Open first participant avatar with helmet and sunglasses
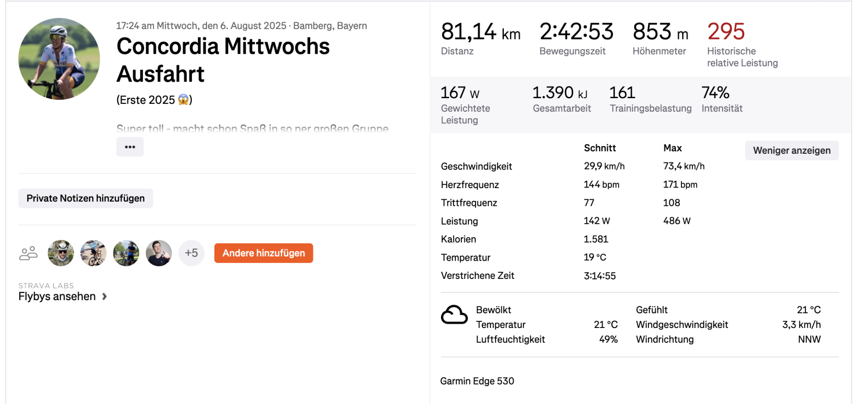This screenshot has height=404, width=868. coord(61,253)
